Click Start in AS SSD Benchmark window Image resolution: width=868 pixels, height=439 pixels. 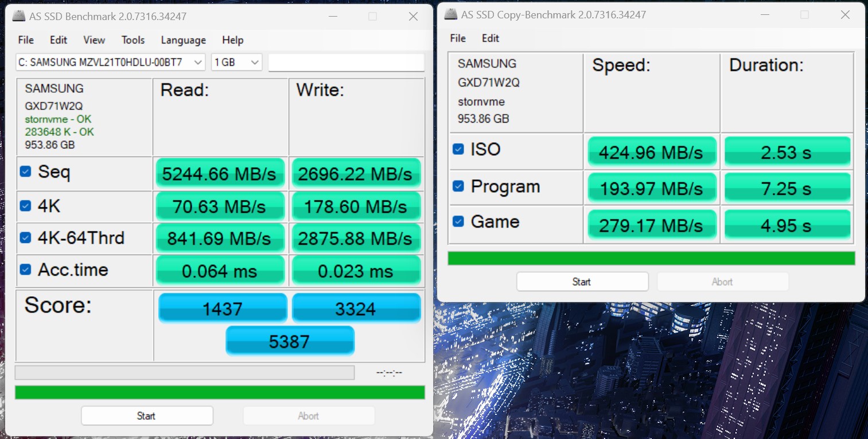point(147,416)
